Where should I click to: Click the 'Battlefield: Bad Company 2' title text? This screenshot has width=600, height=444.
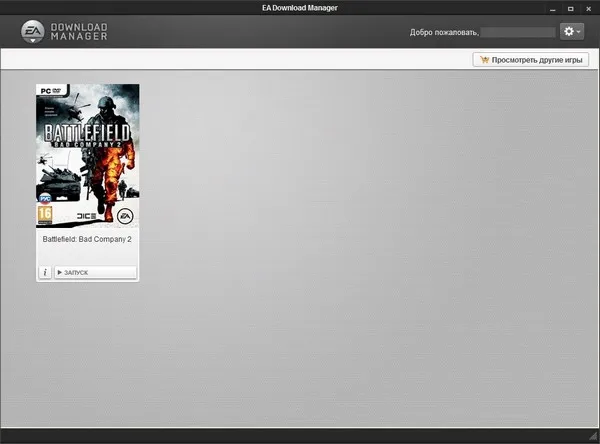87,239
